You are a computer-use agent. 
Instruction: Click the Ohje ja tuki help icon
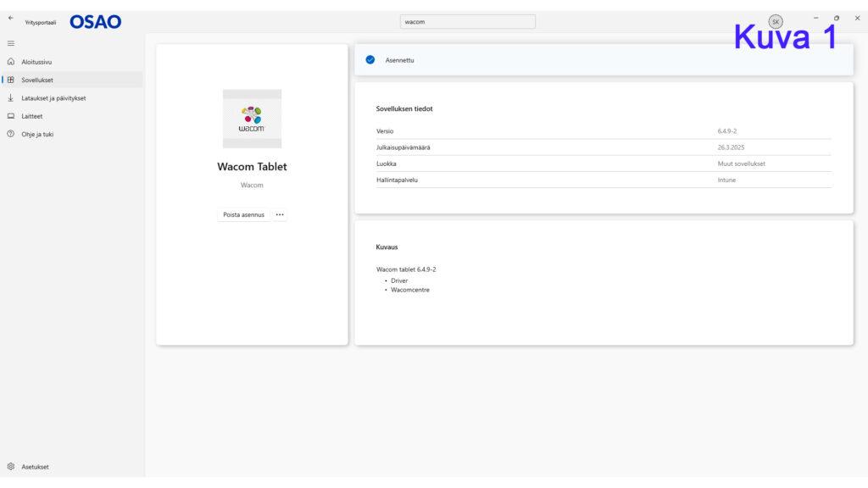10,134
